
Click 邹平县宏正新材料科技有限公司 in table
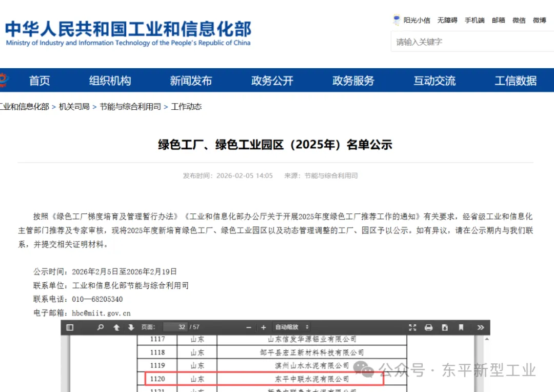(x=312, y=352)
